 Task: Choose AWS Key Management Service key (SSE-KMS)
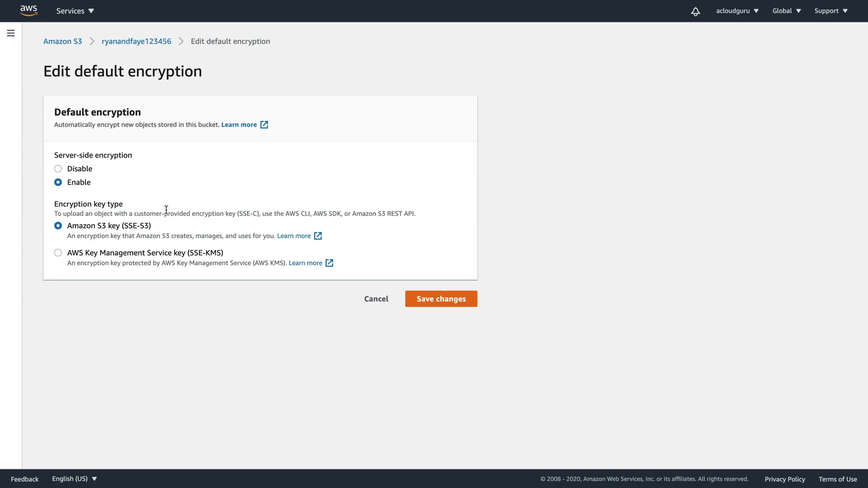[58, 253]
